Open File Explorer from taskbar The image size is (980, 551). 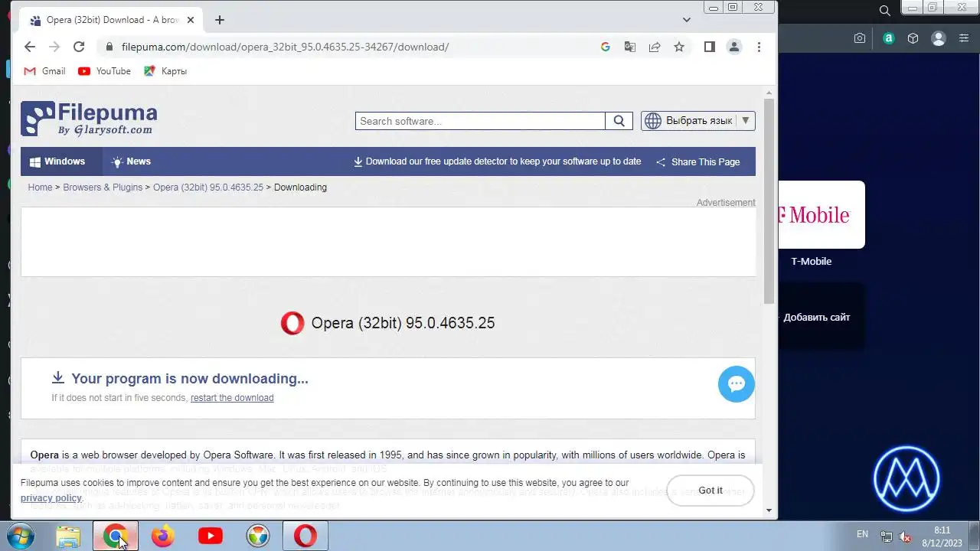coord(68,536)
